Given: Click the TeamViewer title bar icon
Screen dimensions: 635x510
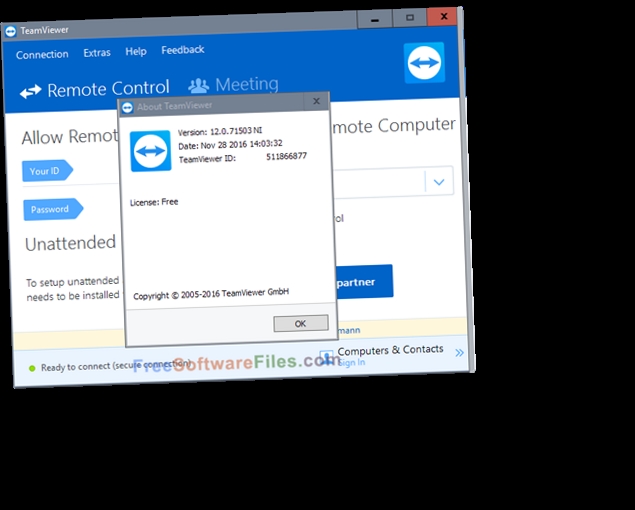Looking at the screenshot, I should pyautogui.click(x=11, y=31).
